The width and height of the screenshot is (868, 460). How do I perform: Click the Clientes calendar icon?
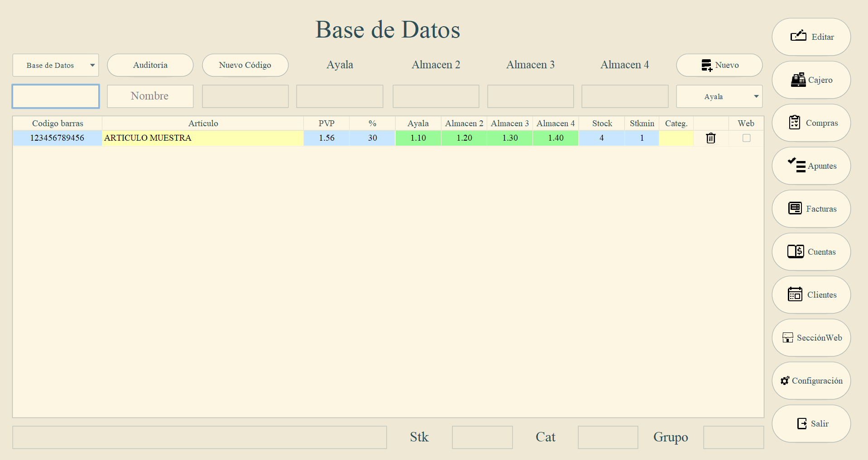[x=795, y=294]
